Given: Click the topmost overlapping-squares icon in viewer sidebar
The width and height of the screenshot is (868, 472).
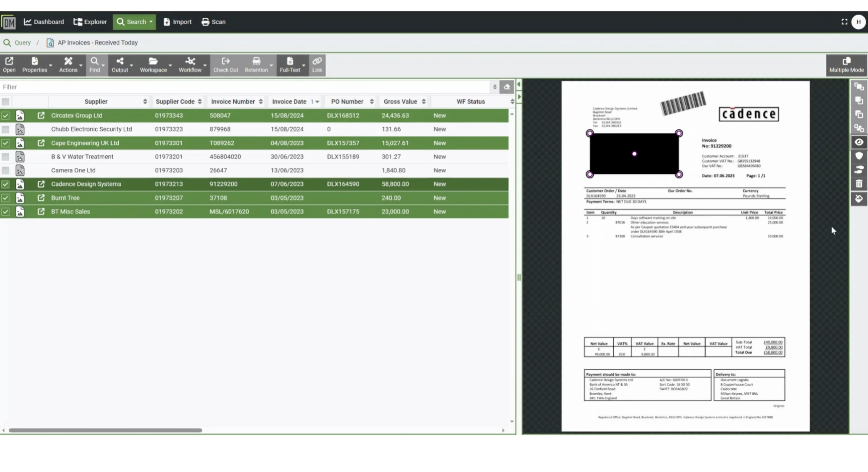Looking at the screenshot, I should pos(859,86).
